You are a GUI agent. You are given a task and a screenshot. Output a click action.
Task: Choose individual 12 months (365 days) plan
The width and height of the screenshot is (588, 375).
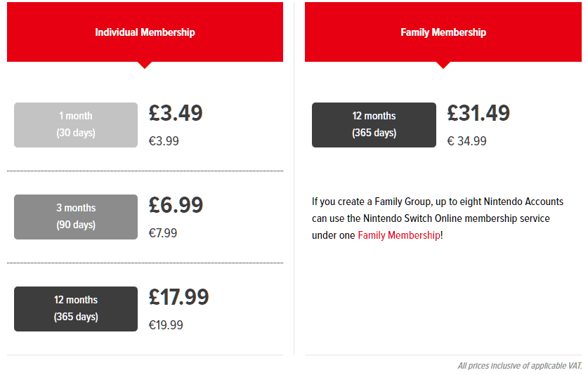76,308
